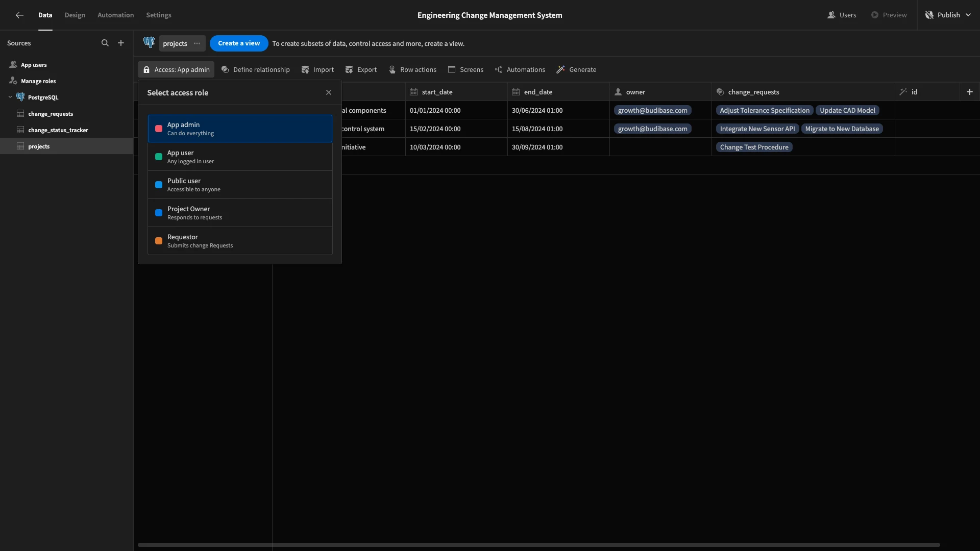Click the PostgreSQL elephant icon in sidebar

click(x=20, y=97)
